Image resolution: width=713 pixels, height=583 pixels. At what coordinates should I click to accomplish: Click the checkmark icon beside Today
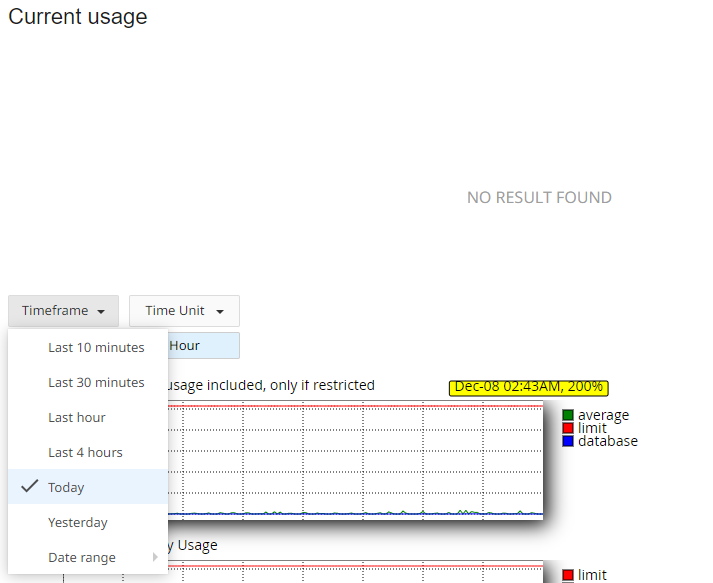tap(30, 487)
